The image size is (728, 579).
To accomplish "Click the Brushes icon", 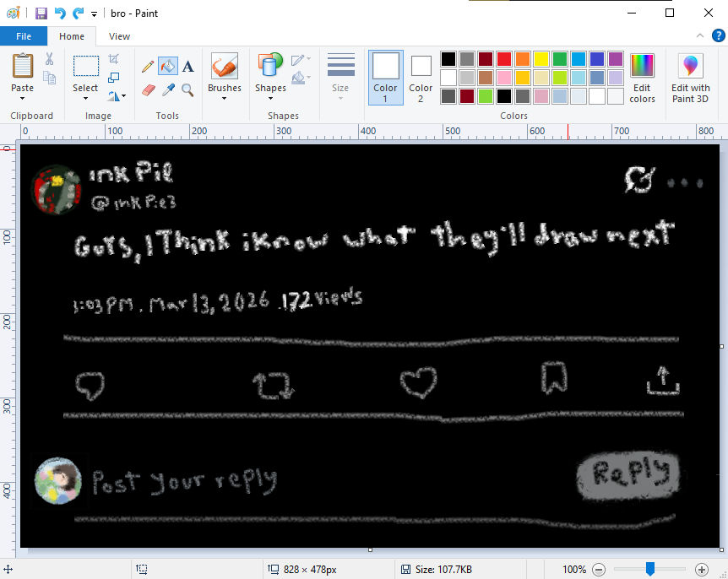I will coord(225,66).
